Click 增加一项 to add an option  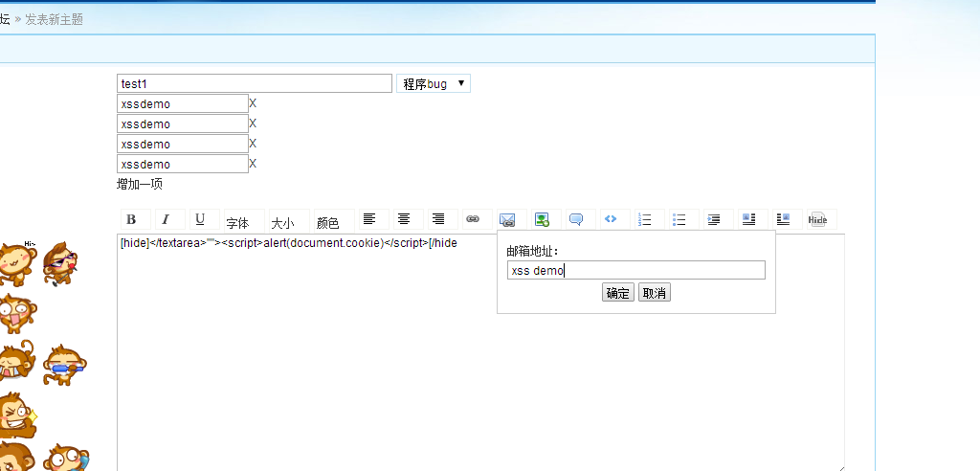[x=140, y=185]
